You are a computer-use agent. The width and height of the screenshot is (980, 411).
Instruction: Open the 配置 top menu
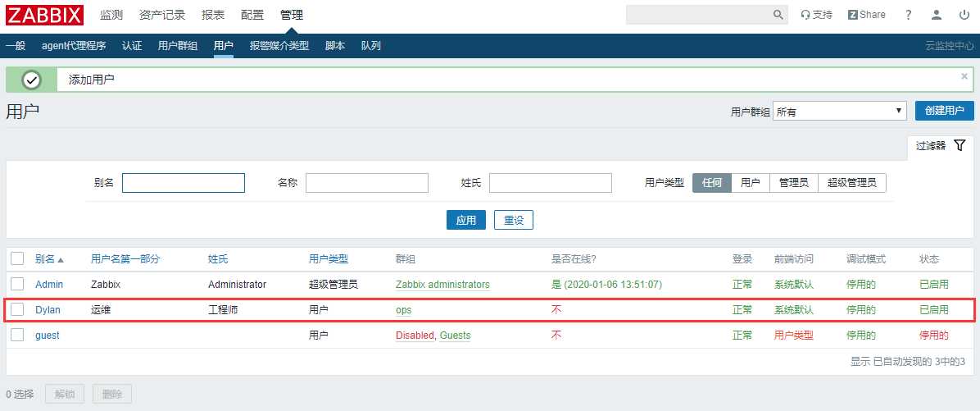pyautogui.click(x=252, y=15)
